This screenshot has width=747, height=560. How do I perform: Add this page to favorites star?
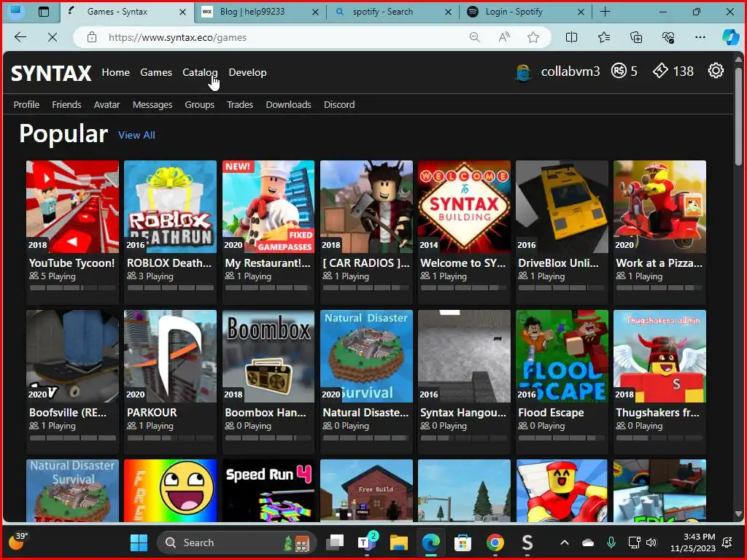pos(533,37)
